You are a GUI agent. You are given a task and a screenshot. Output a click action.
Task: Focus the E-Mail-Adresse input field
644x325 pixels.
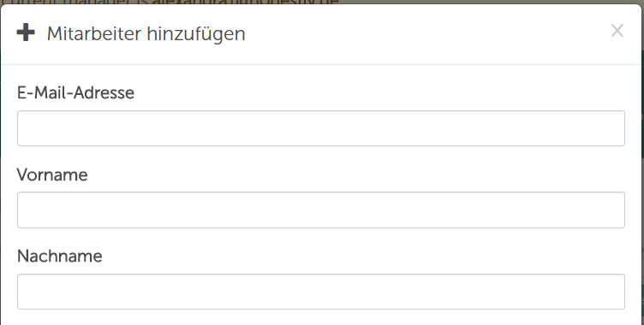pyautogui.click(x=321, y=128)
